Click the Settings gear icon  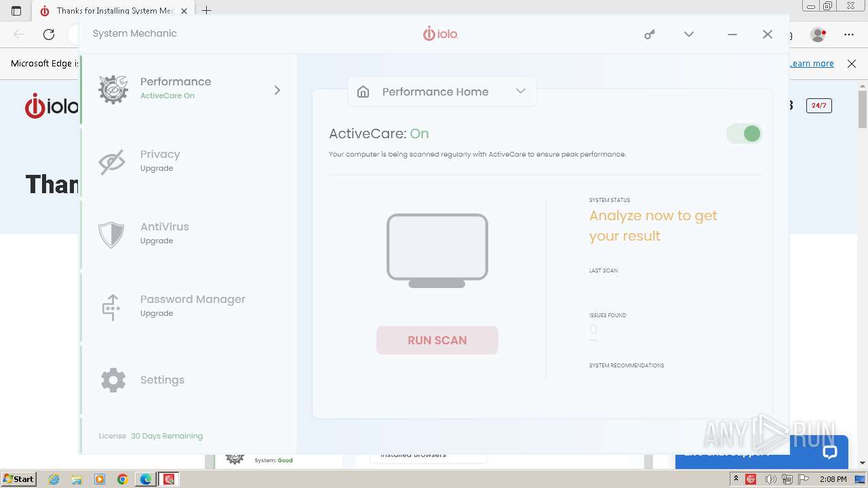coord(113,380)
